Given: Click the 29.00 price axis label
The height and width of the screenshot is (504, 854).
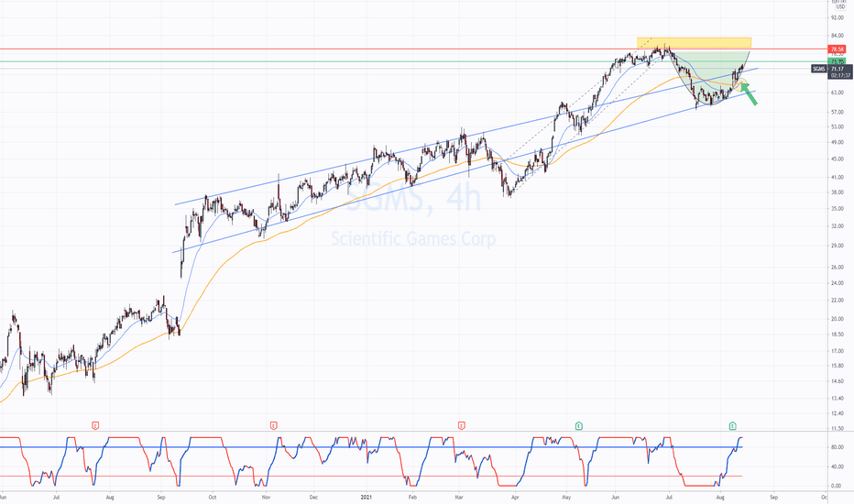Looking at the screenshot, I should tap(838, 246).
